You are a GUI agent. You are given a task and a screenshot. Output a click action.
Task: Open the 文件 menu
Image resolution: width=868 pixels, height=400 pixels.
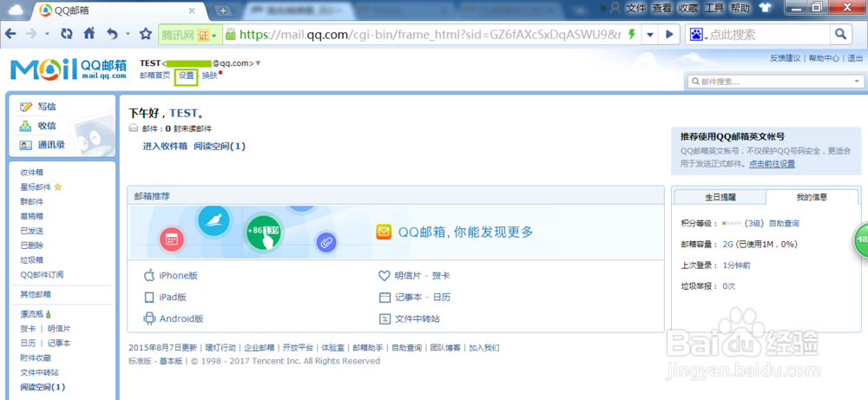pos(636,8)
